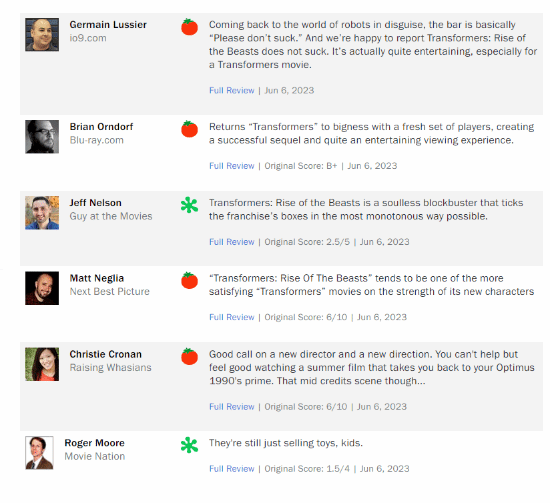Click the fresh tomato icon beside Brian Orndorf
550x503 pixels.
(x=189, y=129)
